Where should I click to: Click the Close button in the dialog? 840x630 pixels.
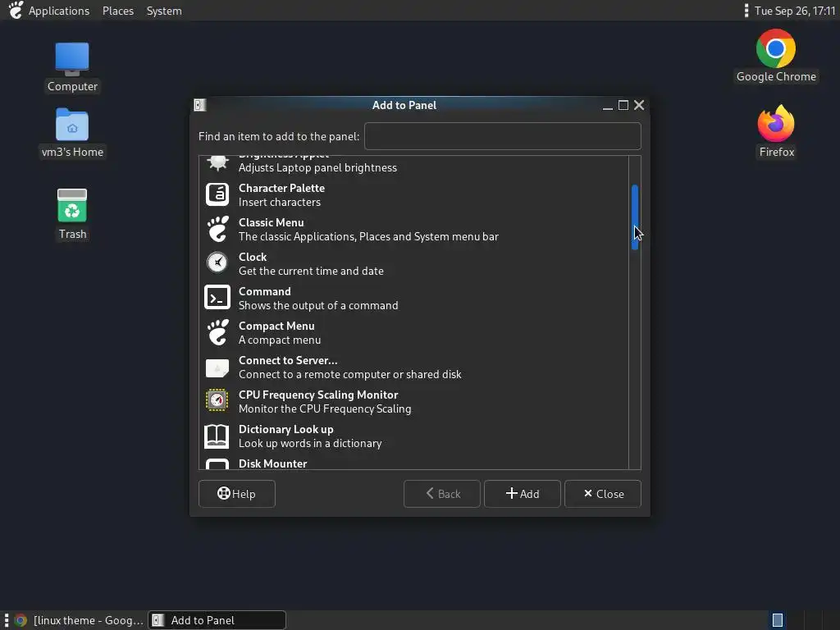pyautogui.click(x=603, y=493)
